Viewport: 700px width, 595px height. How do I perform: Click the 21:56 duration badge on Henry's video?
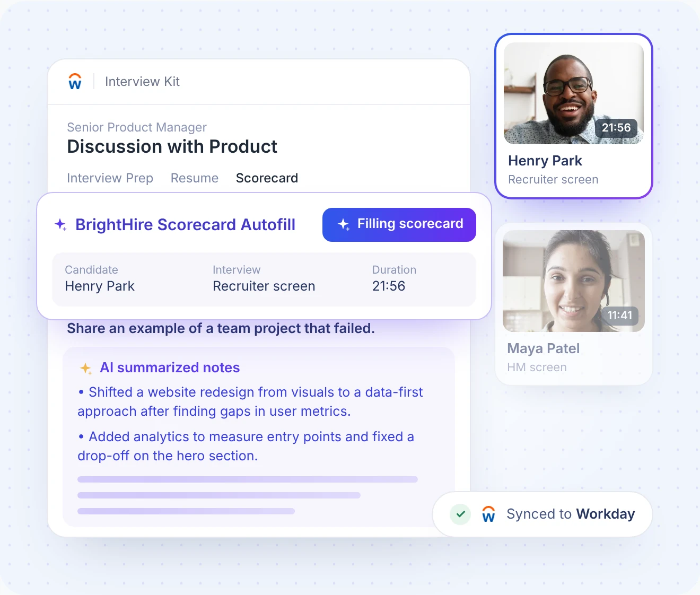[x=616, y=128]
